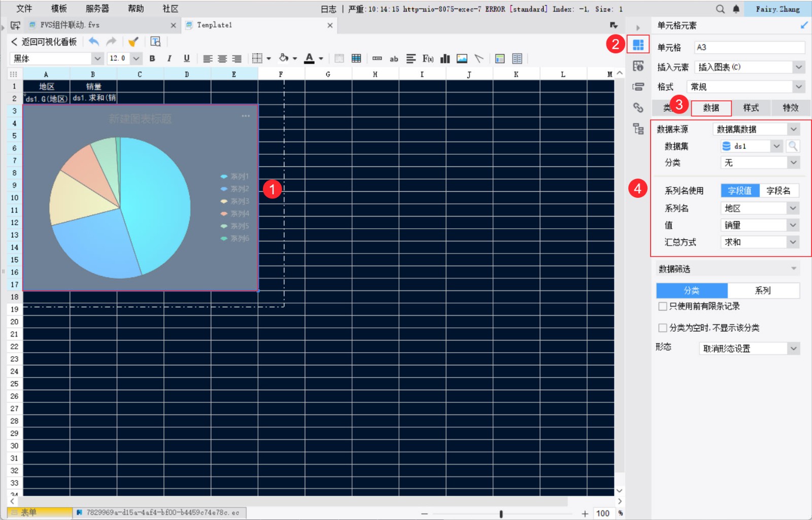Open the 模板 menu

tap(59, 9)
